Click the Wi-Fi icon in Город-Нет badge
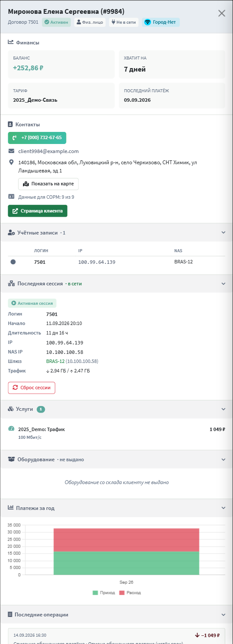 pos(148,22)
